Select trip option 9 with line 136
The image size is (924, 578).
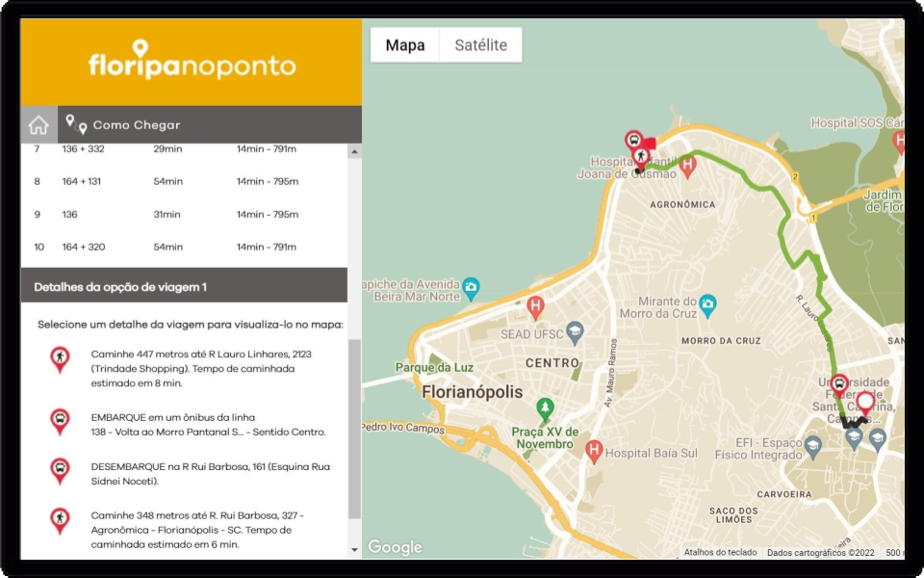(x=184, y=215)
